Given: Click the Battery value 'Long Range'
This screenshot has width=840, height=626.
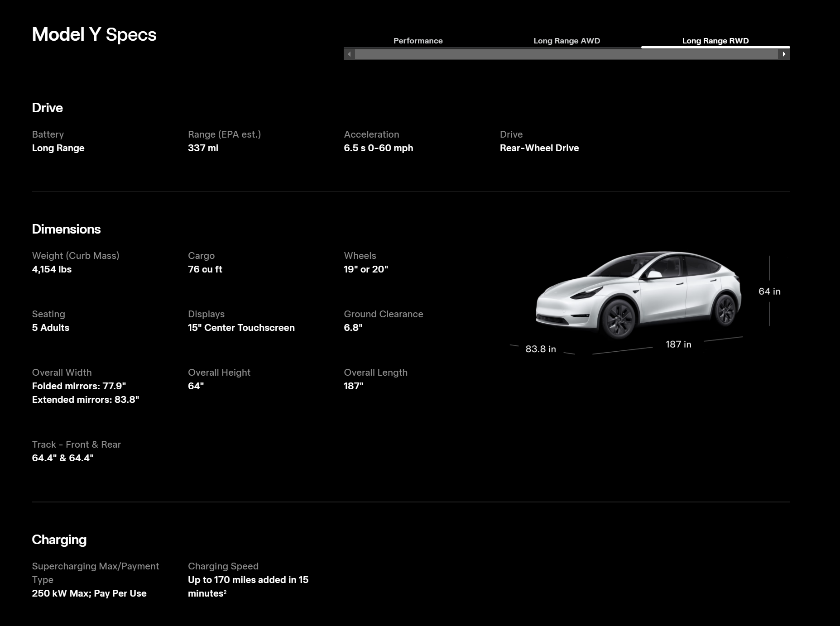Looking at the screenshot, I should point(58,148).
